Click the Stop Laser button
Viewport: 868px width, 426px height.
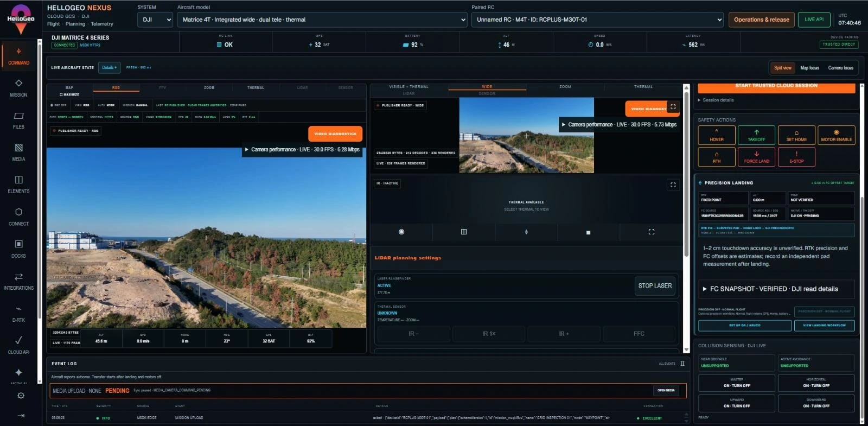655,285
